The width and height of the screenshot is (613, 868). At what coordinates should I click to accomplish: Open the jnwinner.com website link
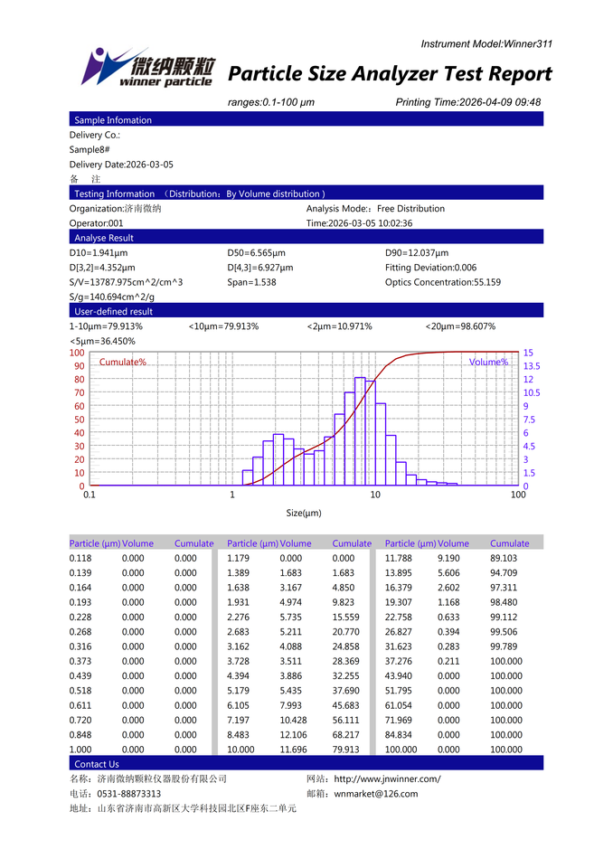387,778
